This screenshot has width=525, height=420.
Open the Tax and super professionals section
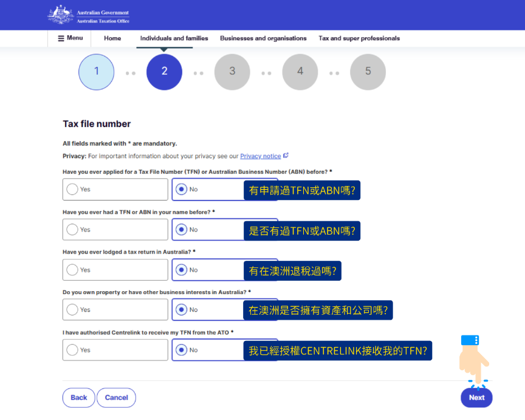pyautogui.click(x=359, y=38)
